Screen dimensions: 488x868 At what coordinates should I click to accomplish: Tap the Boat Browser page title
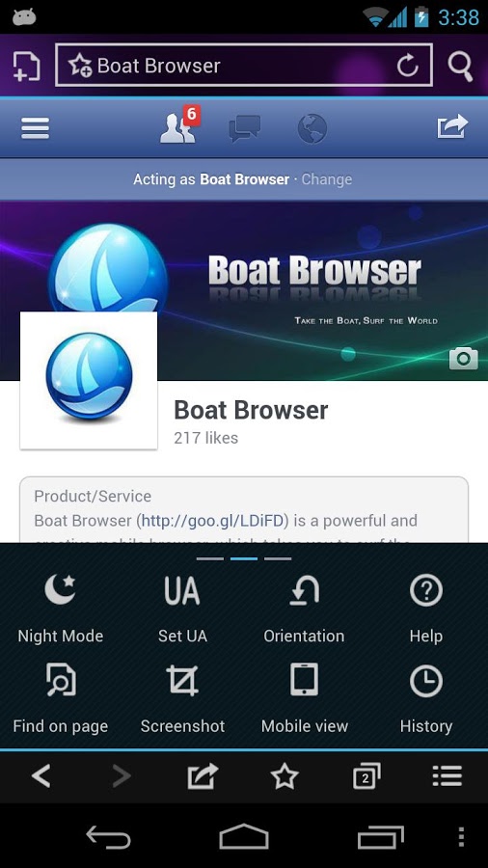click(x=251, y=410)
